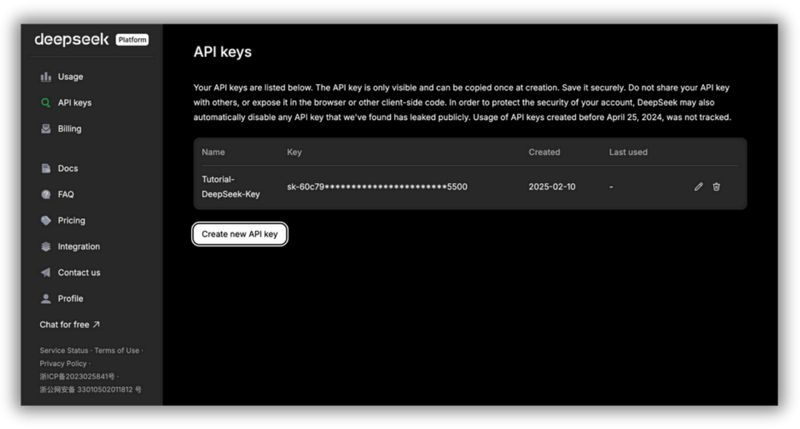Click the masked key sk-60c79…5500
Screen dimensions: 800x429
coord(377,187)
